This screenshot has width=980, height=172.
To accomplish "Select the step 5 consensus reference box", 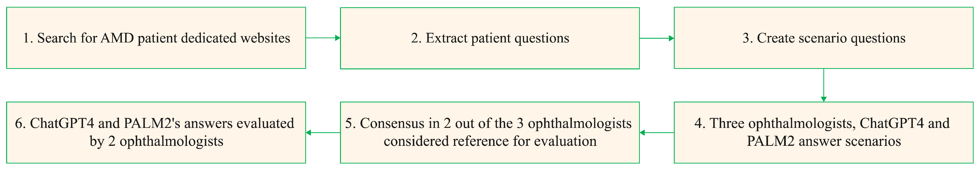I will point(490,133).
